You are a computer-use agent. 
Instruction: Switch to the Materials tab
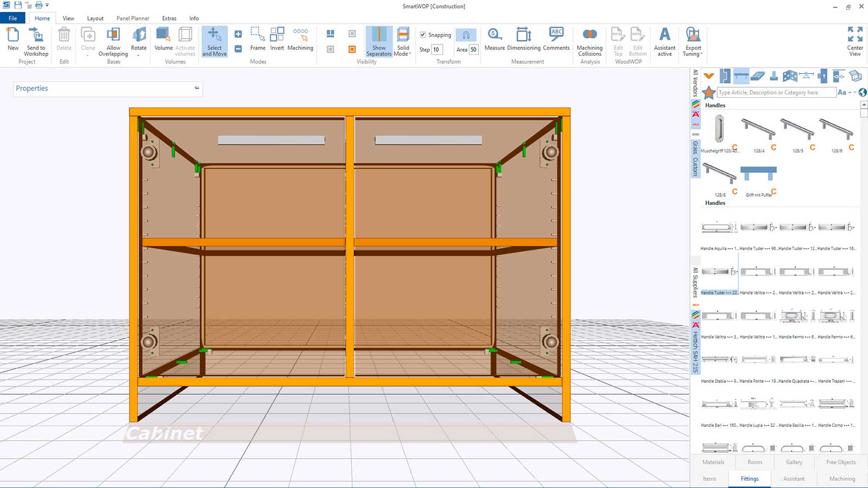point(713,462)
